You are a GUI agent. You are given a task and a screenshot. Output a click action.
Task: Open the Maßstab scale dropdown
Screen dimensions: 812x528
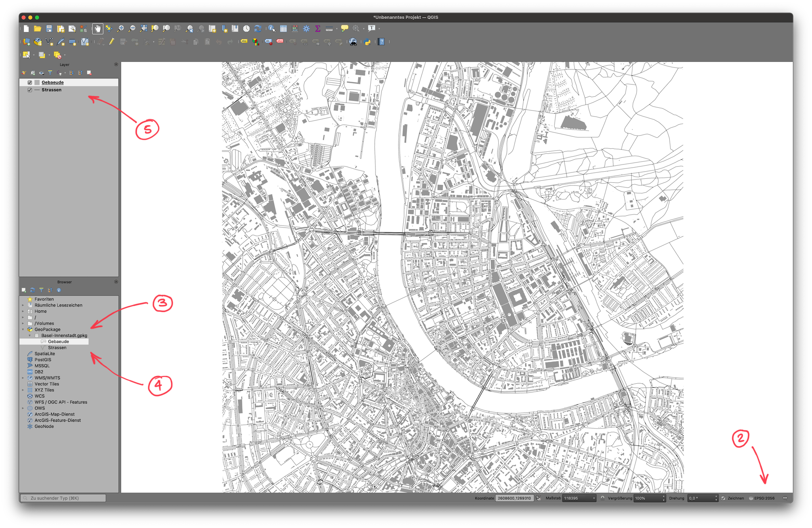tap(594, 498)
